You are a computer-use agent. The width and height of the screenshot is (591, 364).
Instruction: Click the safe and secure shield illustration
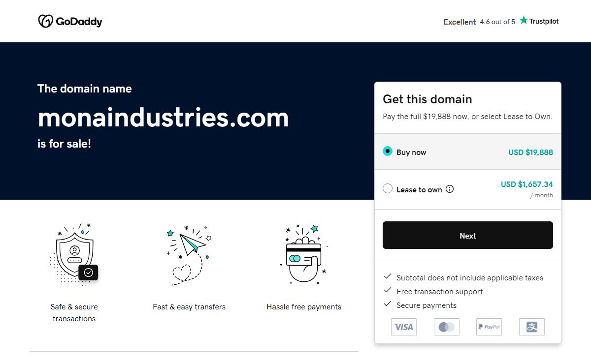tap(75, 254)
